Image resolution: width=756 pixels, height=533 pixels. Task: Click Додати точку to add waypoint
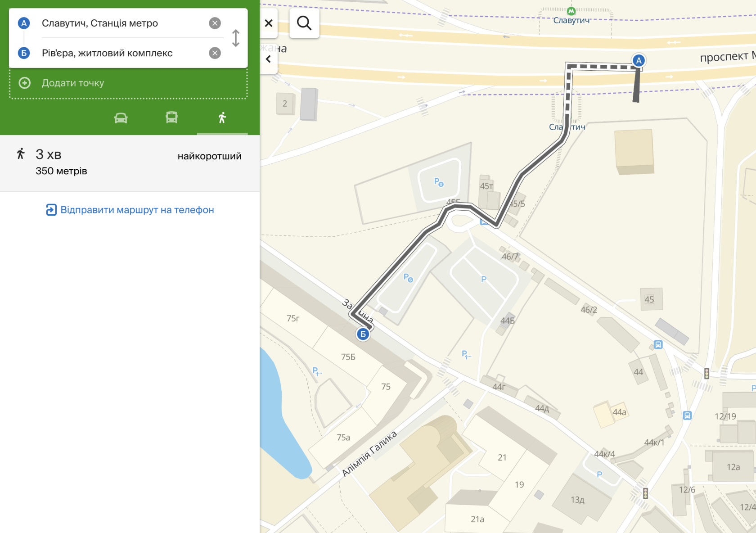pos(73,83)
